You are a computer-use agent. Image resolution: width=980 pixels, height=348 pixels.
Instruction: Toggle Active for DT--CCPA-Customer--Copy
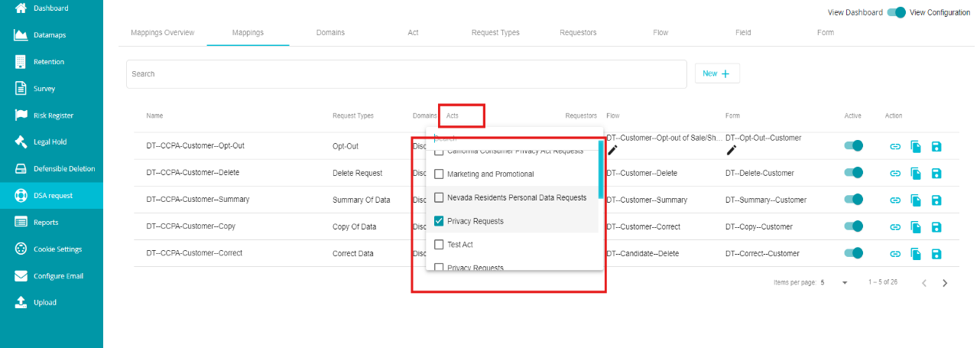coord(853,226)
